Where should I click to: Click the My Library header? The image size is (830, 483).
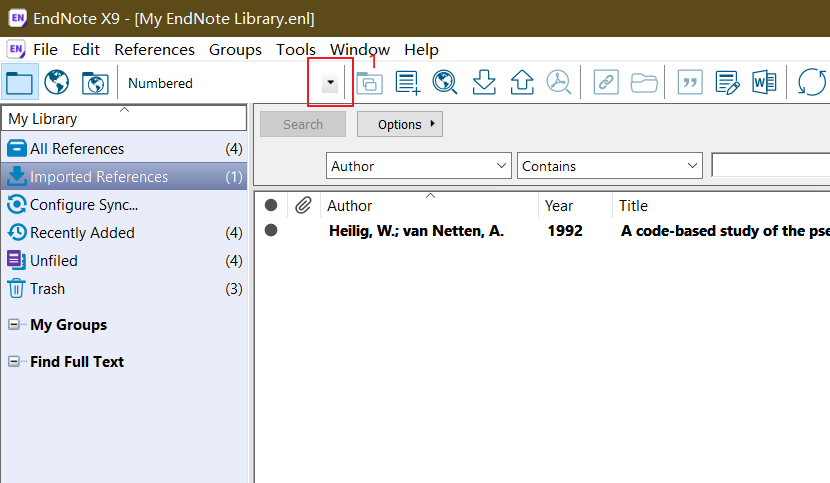(x=124, y=118)
